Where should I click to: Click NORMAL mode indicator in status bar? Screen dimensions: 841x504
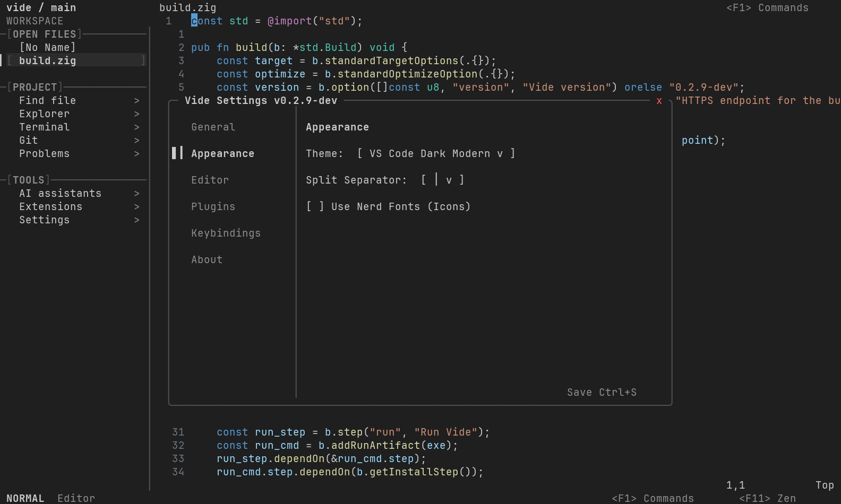click(x=25, y=498)
